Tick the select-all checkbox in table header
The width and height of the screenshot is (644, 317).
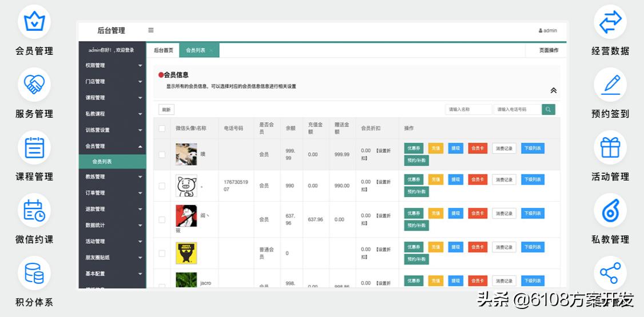click(x=162, y=129)
